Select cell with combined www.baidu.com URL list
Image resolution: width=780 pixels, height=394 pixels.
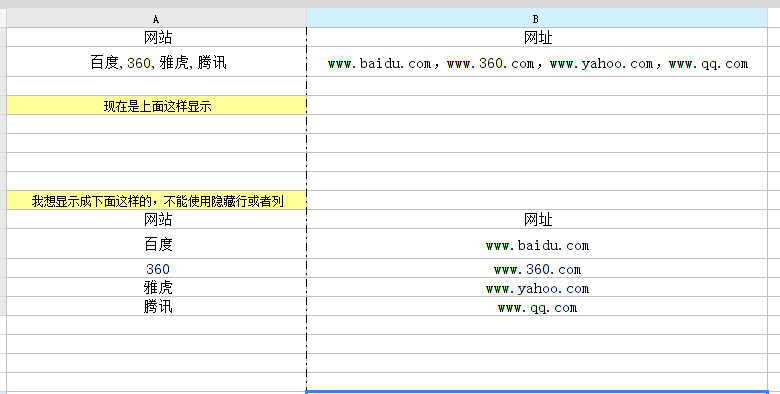pyautogui.click(x=537, y=62)
